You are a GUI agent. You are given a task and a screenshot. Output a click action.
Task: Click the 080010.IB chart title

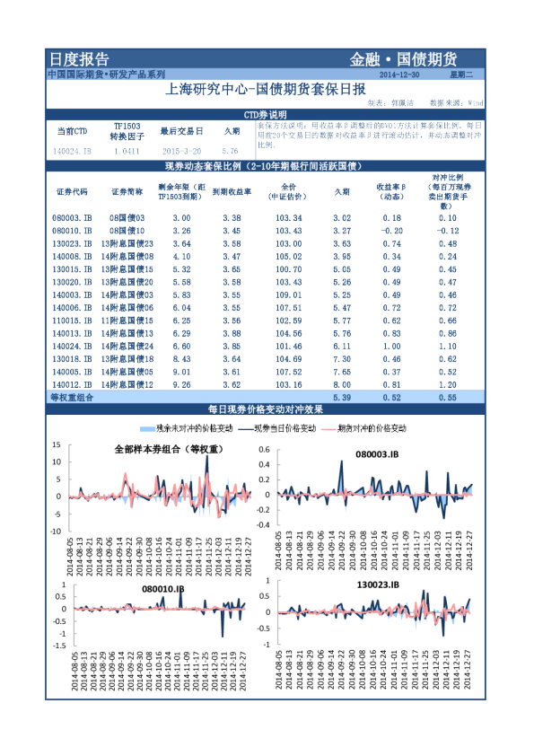[x=163, y=589]
